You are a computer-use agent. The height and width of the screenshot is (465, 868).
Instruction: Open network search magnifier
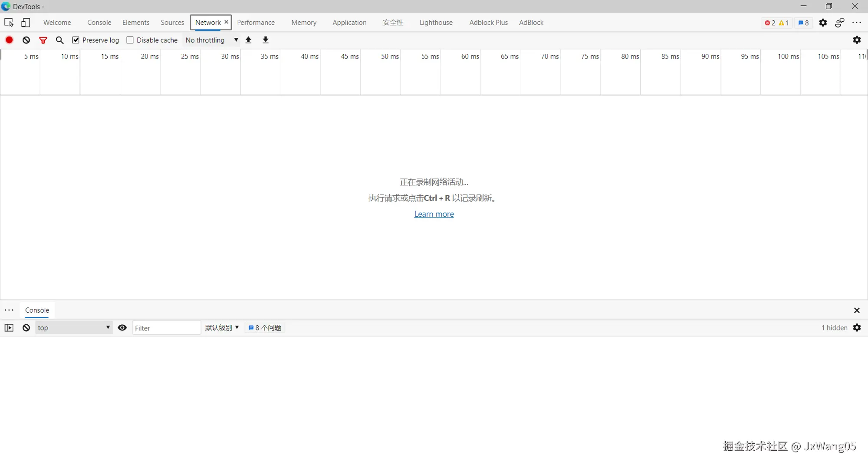[x=60, y=40]
